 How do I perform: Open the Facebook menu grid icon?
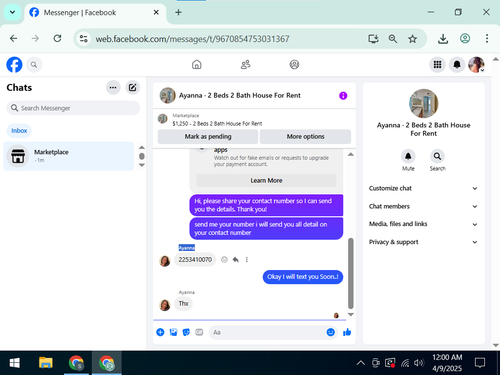coord(437,64)
